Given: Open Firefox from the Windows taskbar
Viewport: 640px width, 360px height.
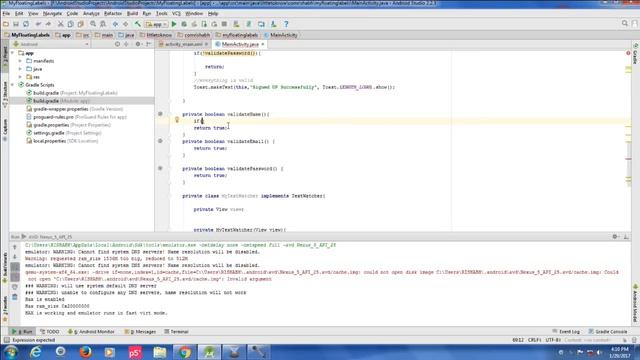Looking at the screenshot, I should [x=85, y=352].
